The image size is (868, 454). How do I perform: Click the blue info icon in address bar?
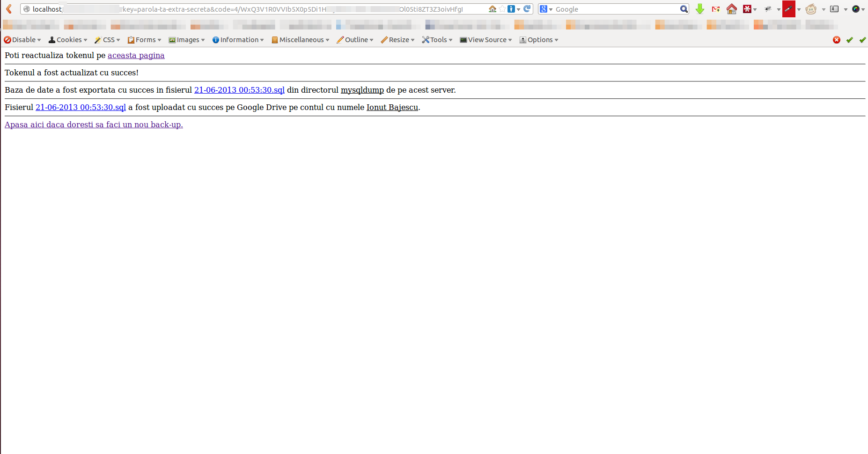coord(511,9)
